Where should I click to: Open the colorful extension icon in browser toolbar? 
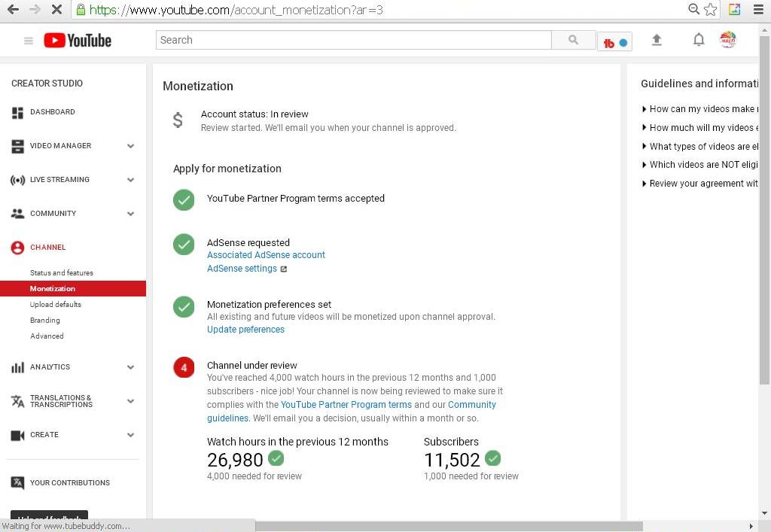[734, 9]
